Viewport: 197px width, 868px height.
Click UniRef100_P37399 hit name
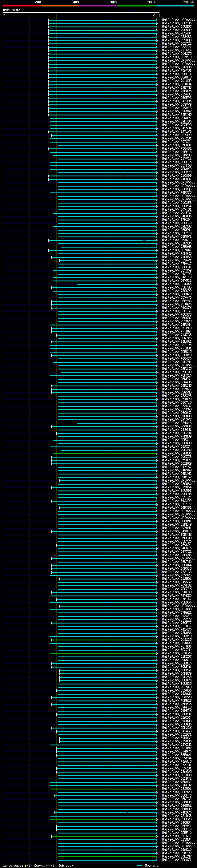pyautogui.click(x=176, y=135)
